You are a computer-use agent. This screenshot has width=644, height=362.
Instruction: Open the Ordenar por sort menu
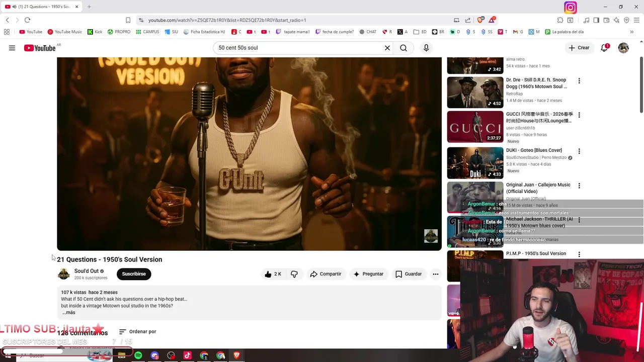point(137,332)
